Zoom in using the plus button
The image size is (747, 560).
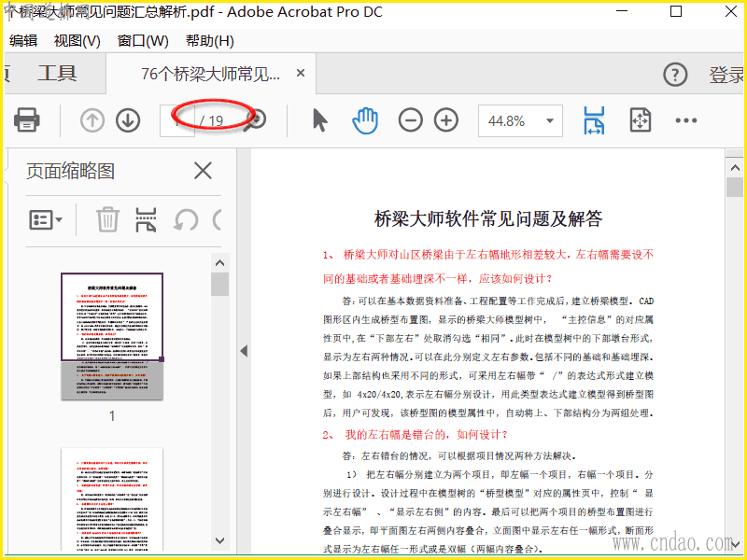(x=446, y=120)
